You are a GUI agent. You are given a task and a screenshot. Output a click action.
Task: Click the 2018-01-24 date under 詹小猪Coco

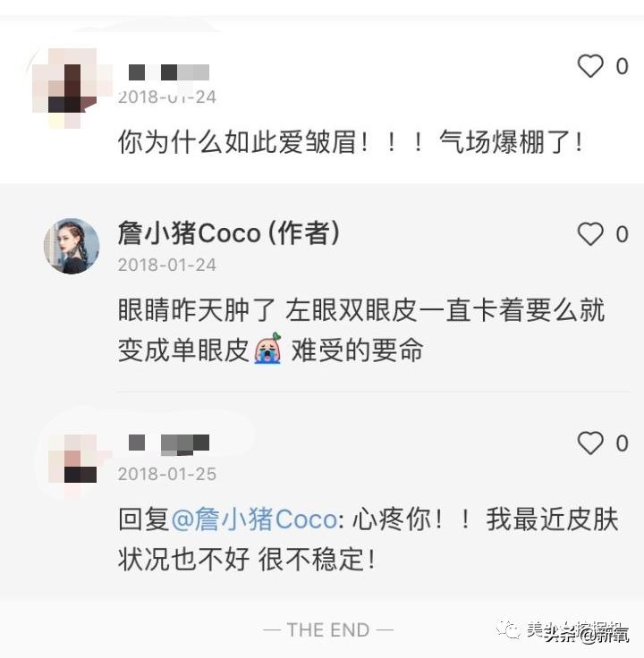167,266
